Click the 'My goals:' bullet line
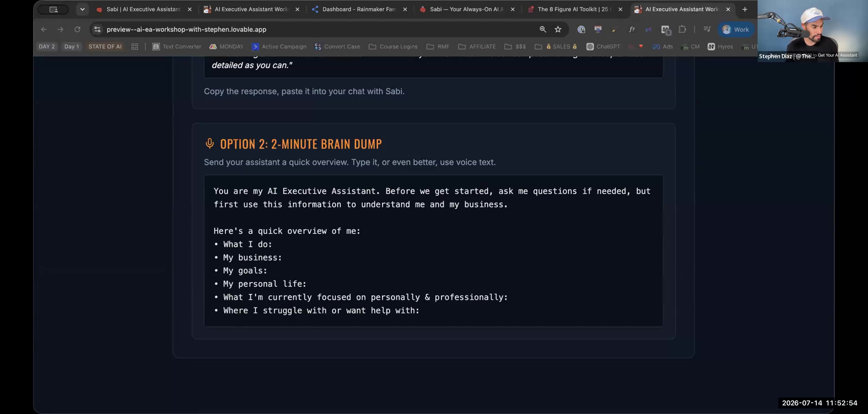868x414 pixels. pyautogui.click(x=240, y=271)
